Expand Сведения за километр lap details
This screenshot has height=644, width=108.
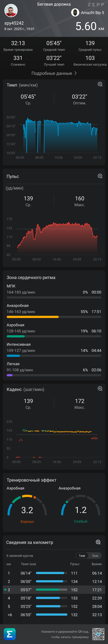98,542
